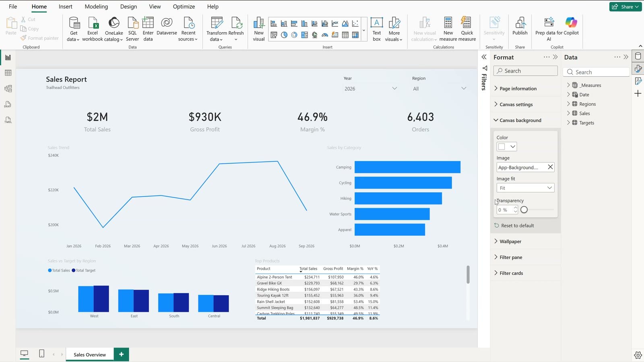Screen dimensions: 644x362
Task: Open Model view in left sidebar
Action: pos(8,88)
